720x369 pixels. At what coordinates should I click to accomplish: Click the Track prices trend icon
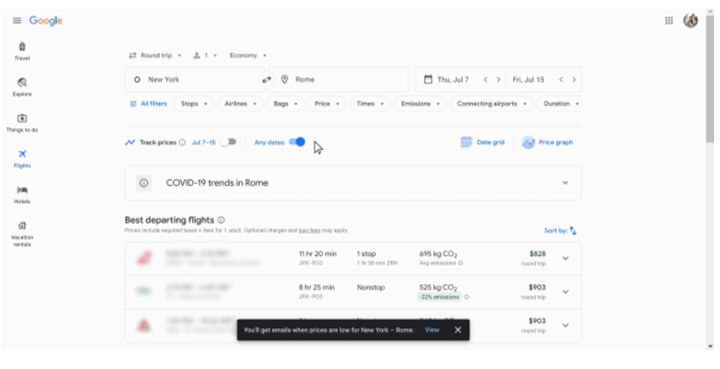tap(130, 143)
